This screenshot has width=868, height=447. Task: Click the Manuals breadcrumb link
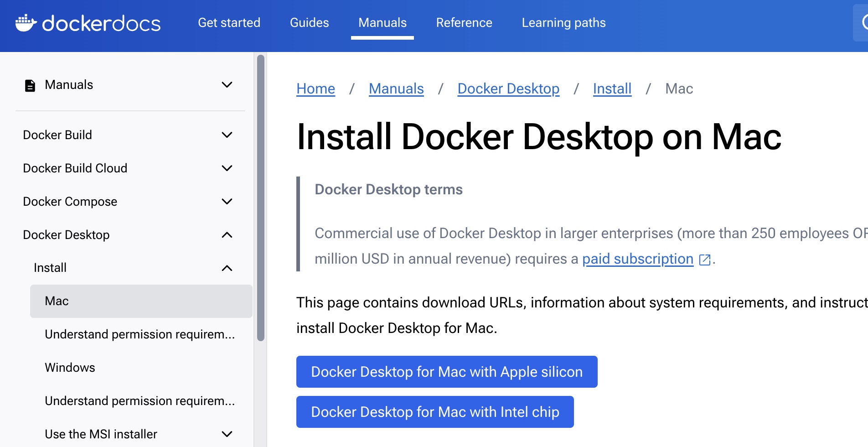[396, 88]
